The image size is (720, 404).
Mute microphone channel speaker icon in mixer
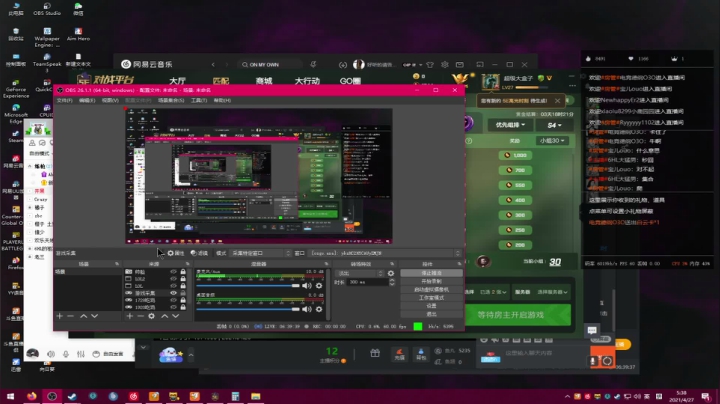pos(307,286)
